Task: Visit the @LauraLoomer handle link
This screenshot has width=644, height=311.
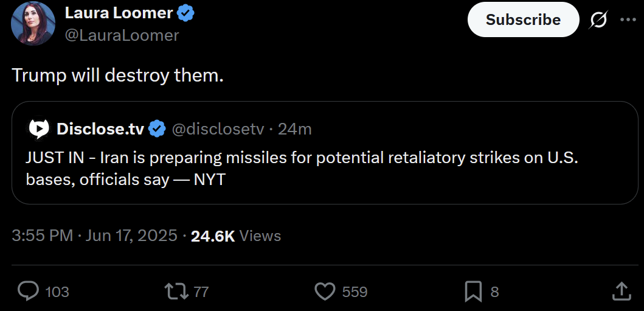Action: tap(122, 35)
